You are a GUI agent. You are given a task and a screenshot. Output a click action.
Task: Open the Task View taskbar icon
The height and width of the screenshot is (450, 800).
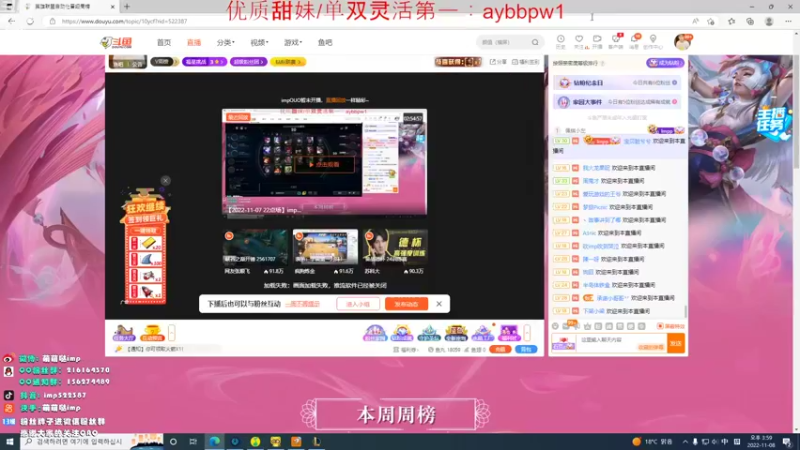193,442
